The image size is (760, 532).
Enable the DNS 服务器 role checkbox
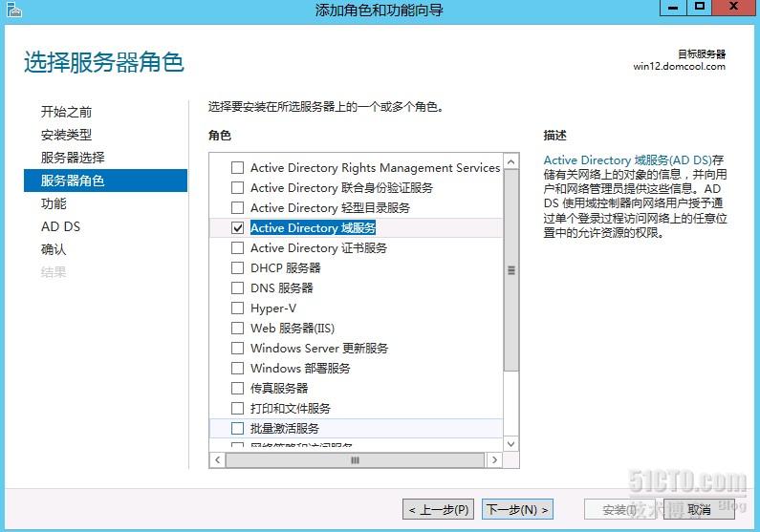point(238,288)
